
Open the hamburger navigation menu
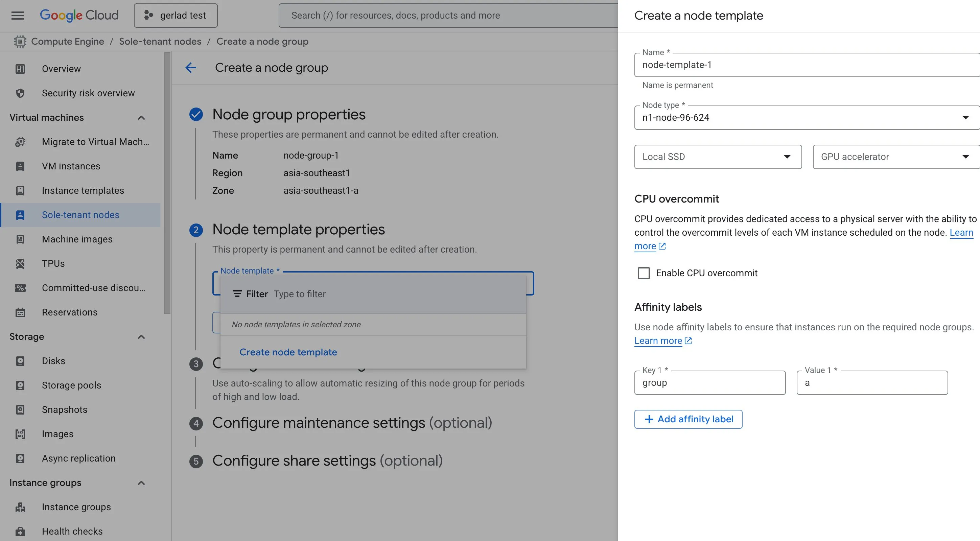pyautogui.click(x=18, y=16)
